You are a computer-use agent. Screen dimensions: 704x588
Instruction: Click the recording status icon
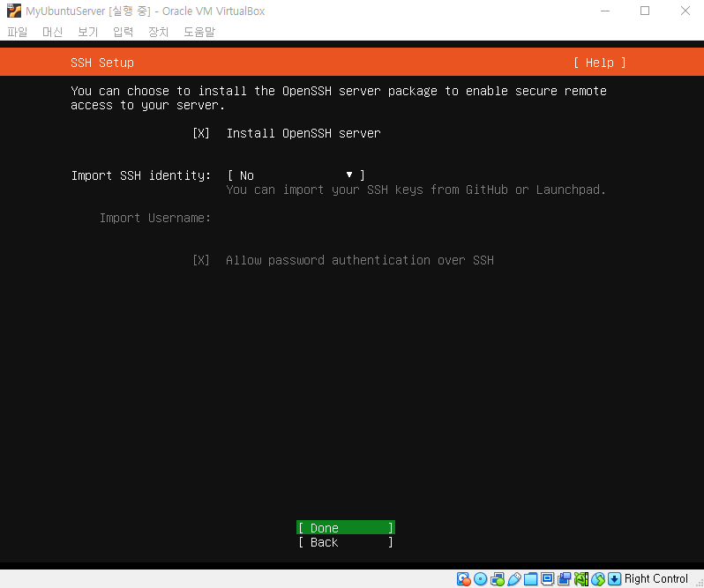[x=565, y=579]
